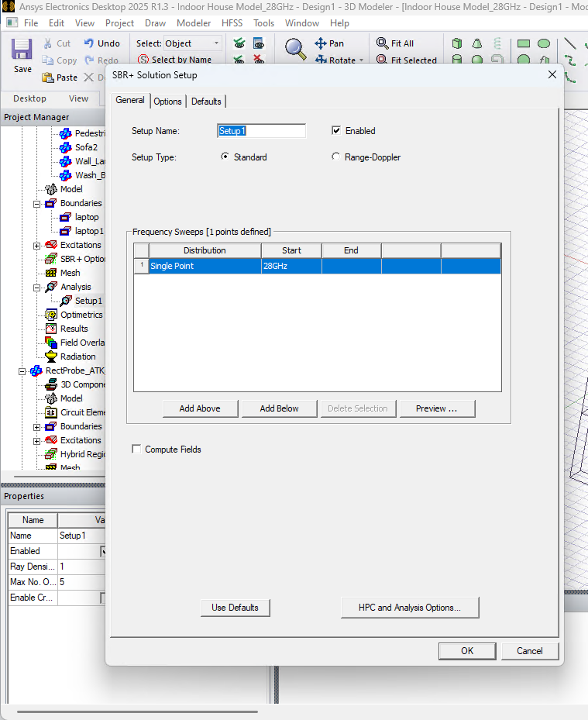Click the Radiation node icon in tree
Viewport: 588px width, 720px height.
click(x=51, y=357)
